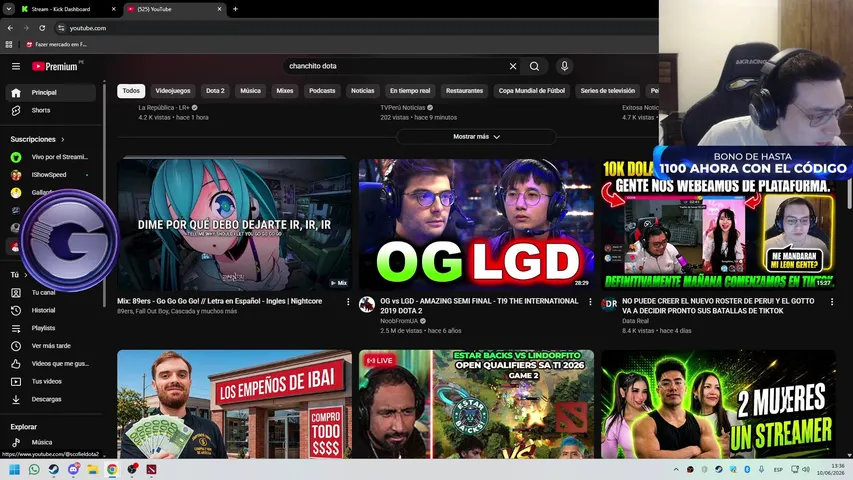
Task: Open Música under Explorar
Action: pos(51,442)
